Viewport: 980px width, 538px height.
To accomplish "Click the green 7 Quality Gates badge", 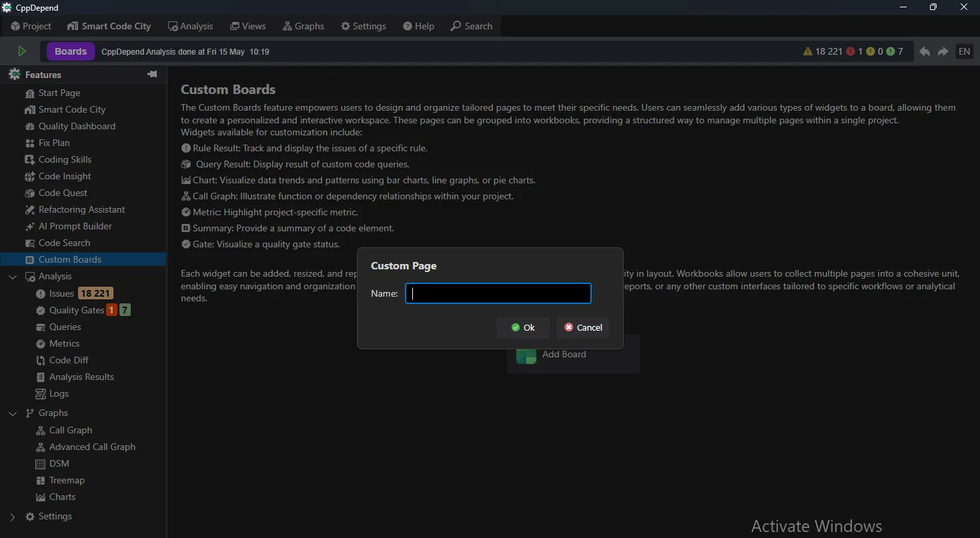I will tap(125, 310).
